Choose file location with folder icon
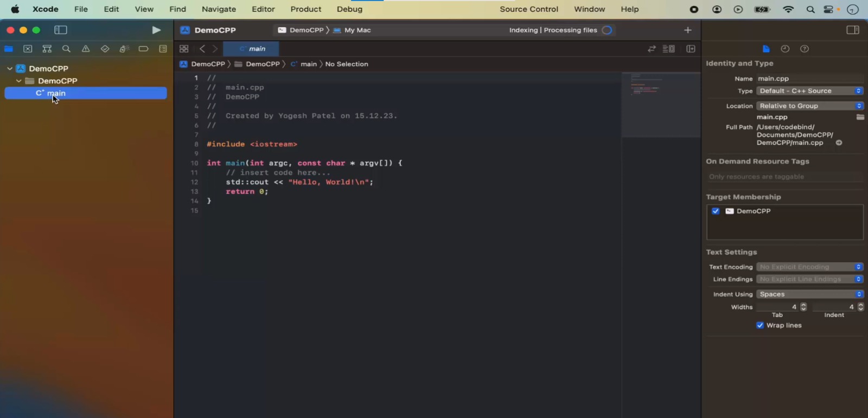This screenshot has width=868, height=418. [x=860, y=117]
